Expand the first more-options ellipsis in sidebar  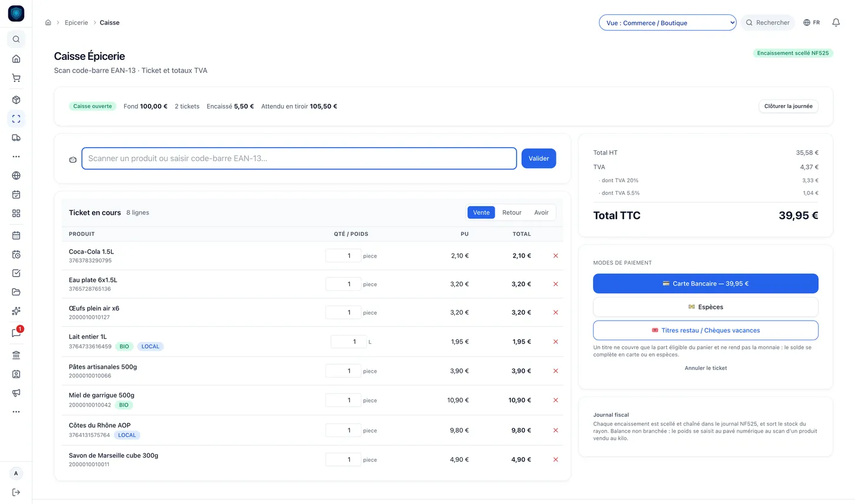coord(16,157)
